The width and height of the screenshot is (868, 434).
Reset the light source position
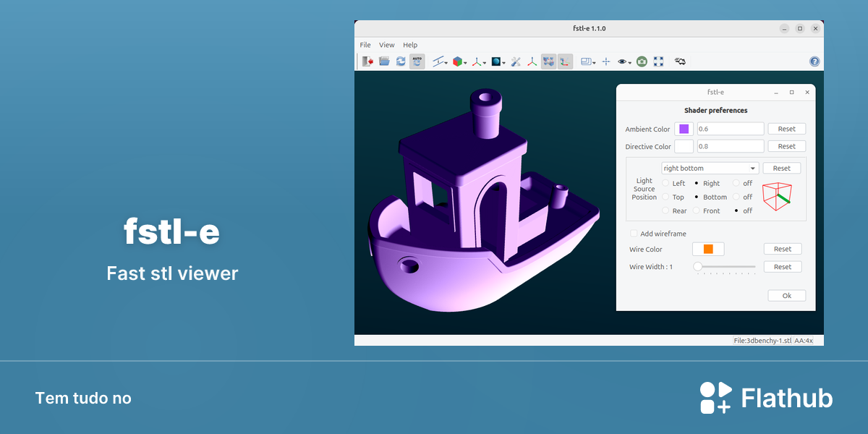click(x=782, y=168)
